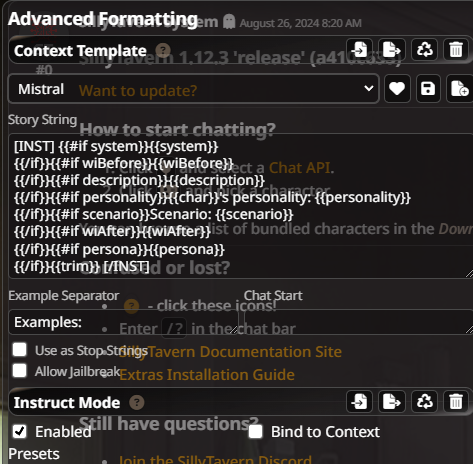Focus the Example Separator input field

click(123, 322)
